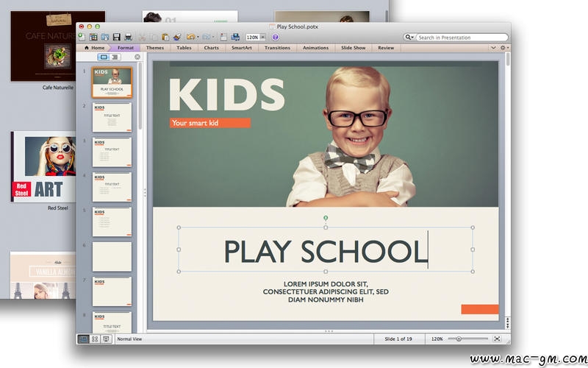This screenshot has height=368, width=588.
Task: Click the next-slide double arrow at the scrollbar bottom
Action: pos(508,325)
